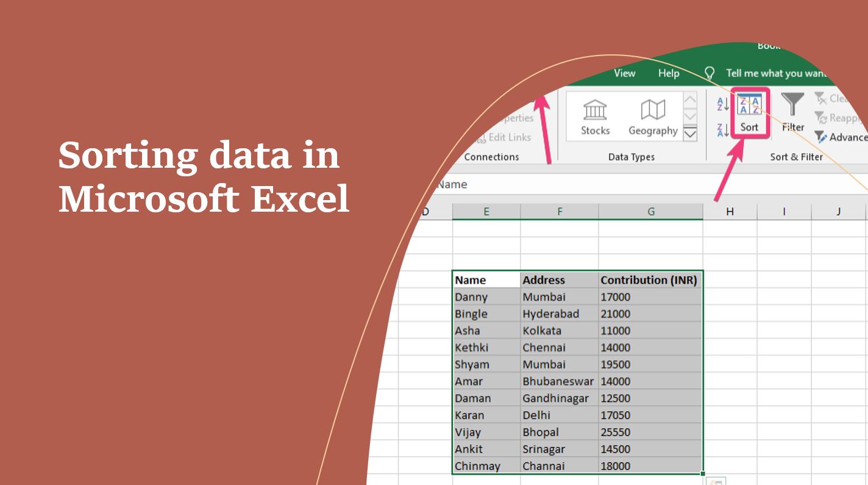
Task: Select cell containing Danny
Action: 472,297
